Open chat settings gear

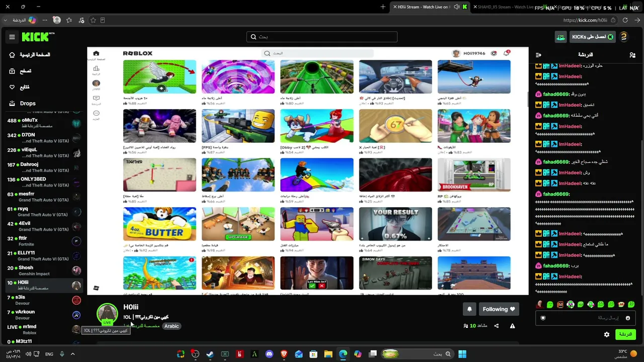coord(607,334)
